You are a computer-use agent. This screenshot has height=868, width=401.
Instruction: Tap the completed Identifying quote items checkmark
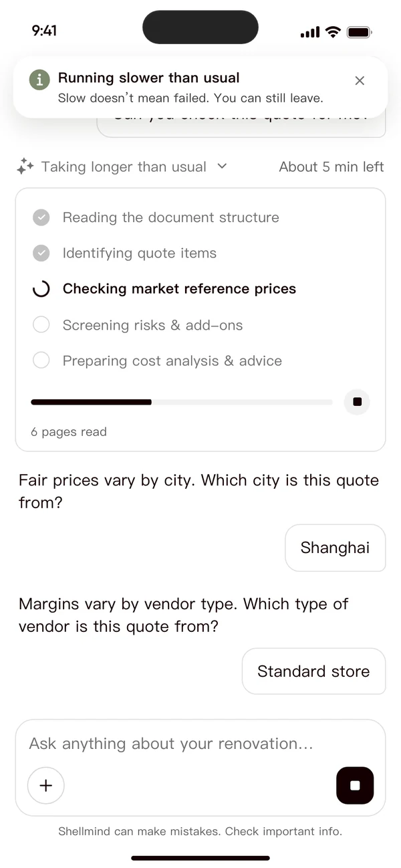[41, 253]
